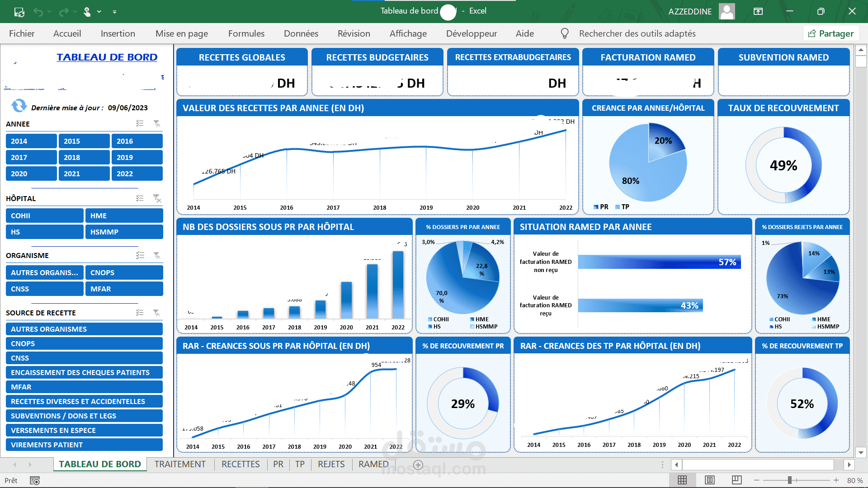Screen dimensions: 868x488
Task: Open the Undo history dropdown arrow
Action: (49, 12)
